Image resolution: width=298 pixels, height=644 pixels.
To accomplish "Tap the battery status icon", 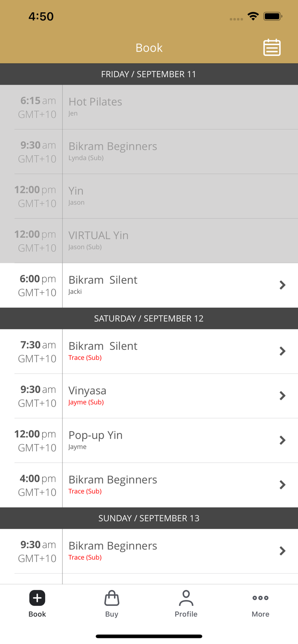I will tap(273, 17).
